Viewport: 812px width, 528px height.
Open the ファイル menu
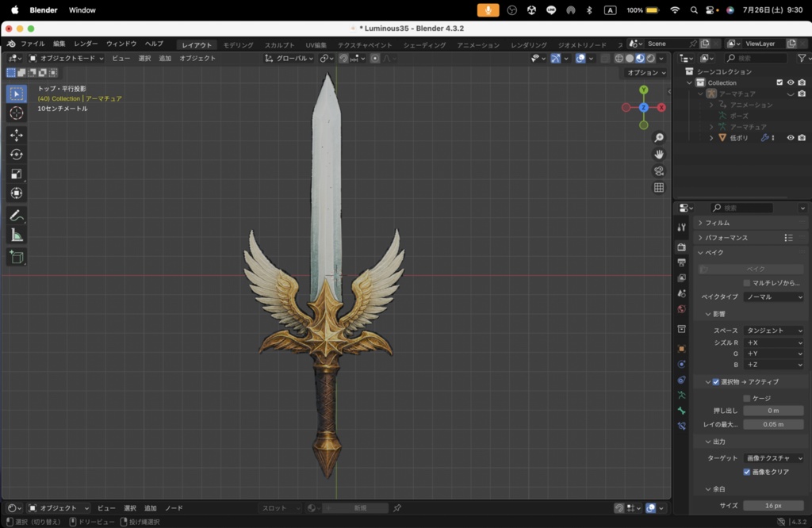33,44
